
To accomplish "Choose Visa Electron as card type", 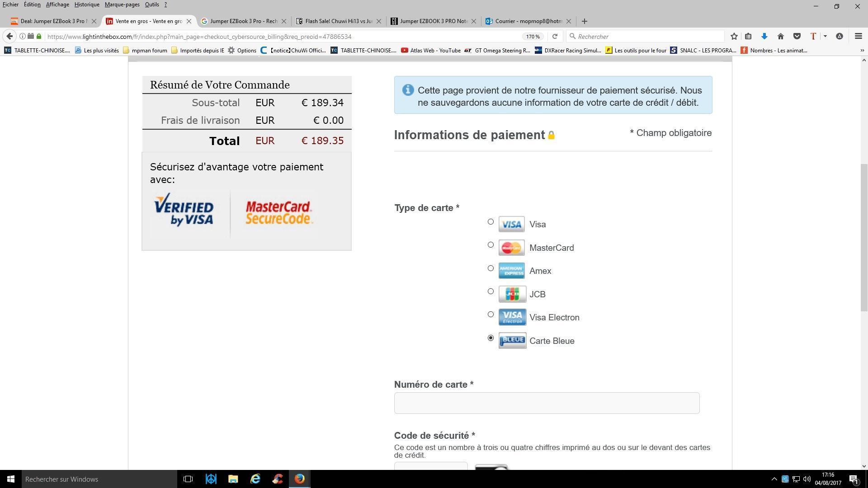I will (491, 314).
